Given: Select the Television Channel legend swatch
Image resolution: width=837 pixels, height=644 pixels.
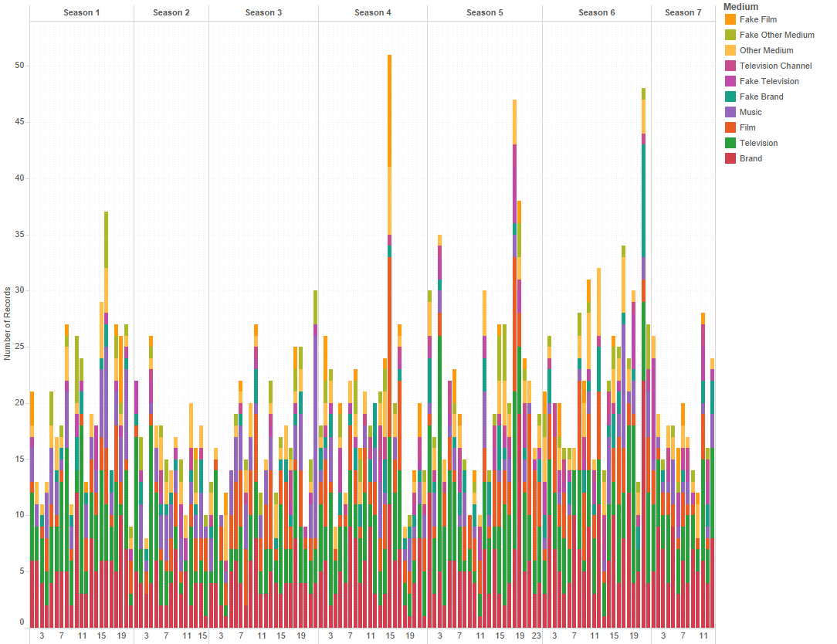Looking at the screenshot, I should (730, 66).
